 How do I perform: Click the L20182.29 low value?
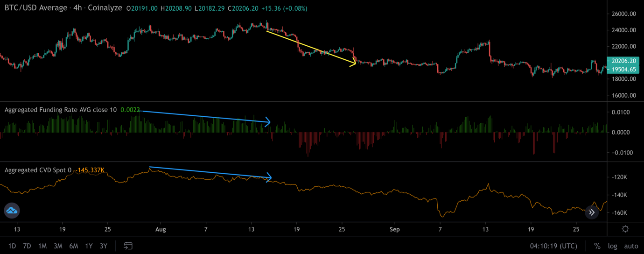(x=210, y=8)
